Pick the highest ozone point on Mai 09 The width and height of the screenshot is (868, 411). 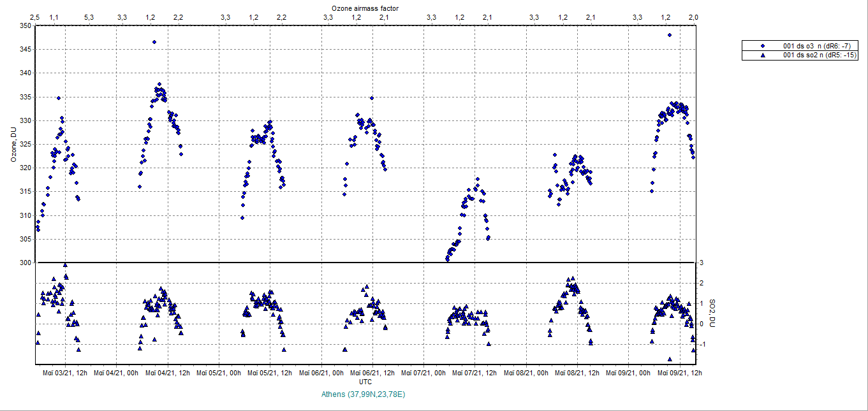669,35
